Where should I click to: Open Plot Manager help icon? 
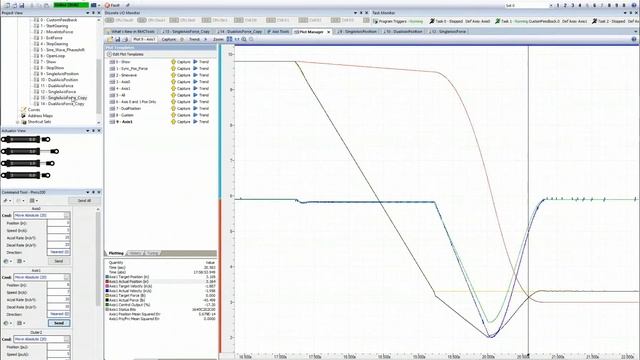(x=634, y=39)
